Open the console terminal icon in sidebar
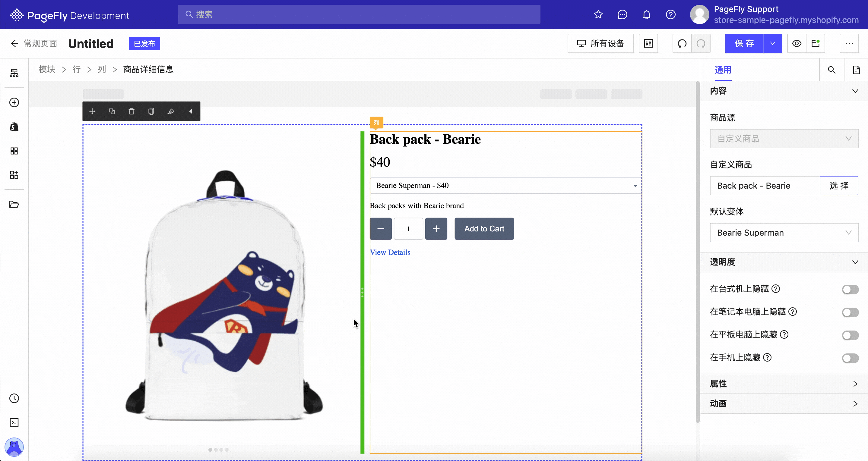Image resolution: width=868 pixels, height=461 pixels. click(14, 423)
